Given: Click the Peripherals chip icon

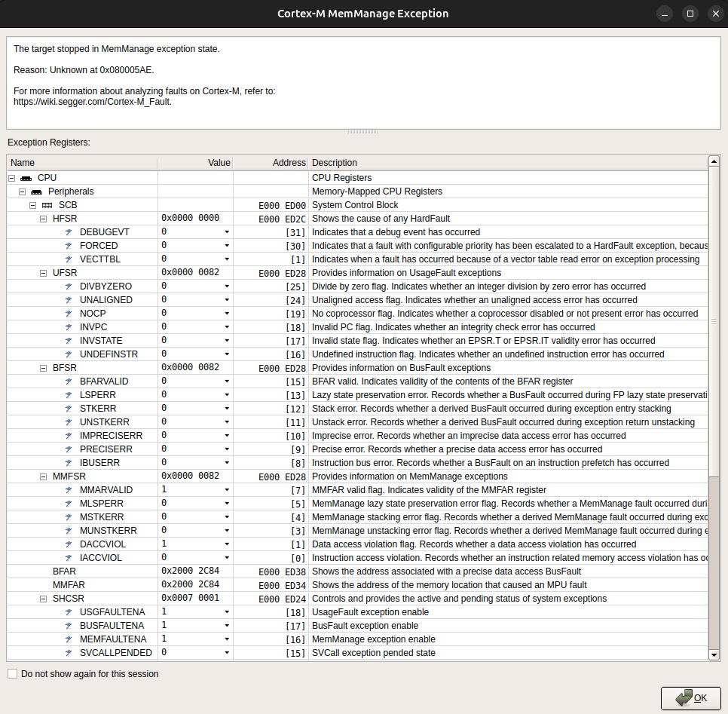Looking at the screenshot, I should pyautogui.click(x=37, y=192).
